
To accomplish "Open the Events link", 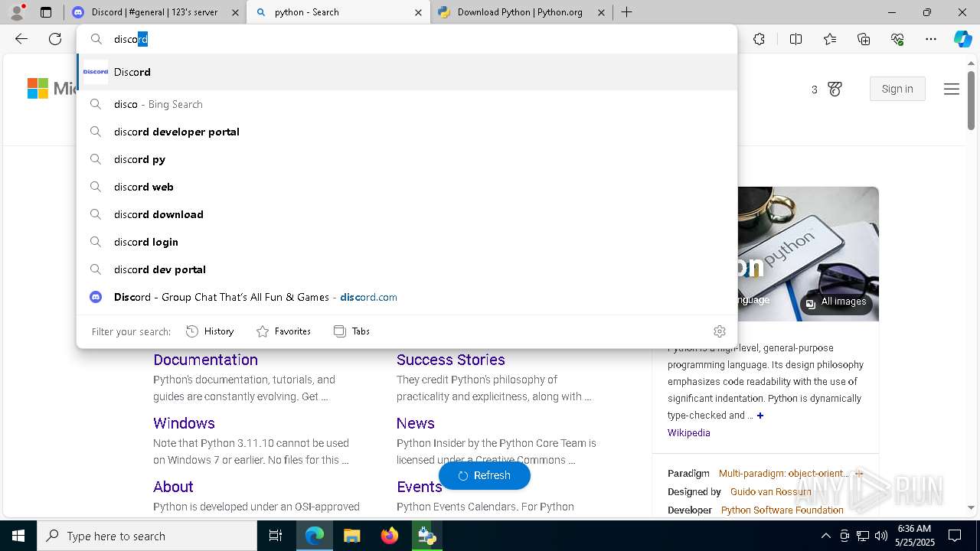I will click(x=420, y=487).
